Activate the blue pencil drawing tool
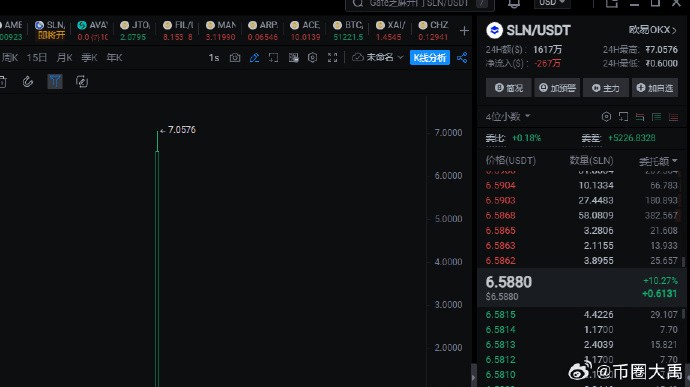The image size is (690, 387). point(254,58)
